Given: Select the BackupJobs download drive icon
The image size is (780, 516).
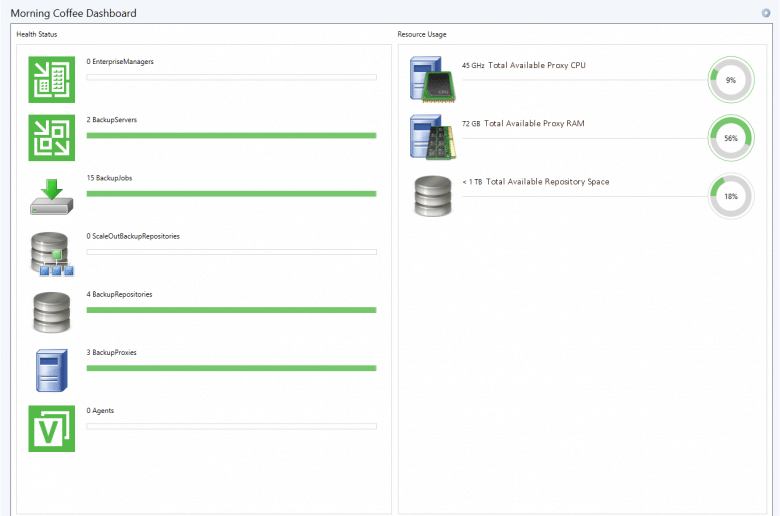Looking at the screenshot, I should coord(52,197).
